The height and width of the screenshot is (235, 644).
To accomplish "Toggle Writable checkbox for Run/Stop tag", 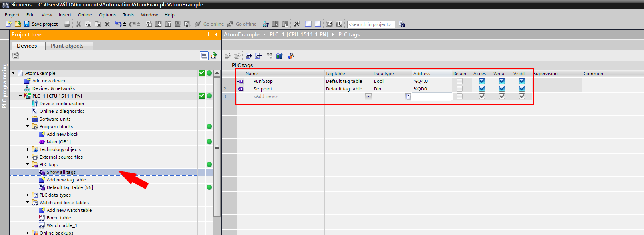I will (502, 81).
